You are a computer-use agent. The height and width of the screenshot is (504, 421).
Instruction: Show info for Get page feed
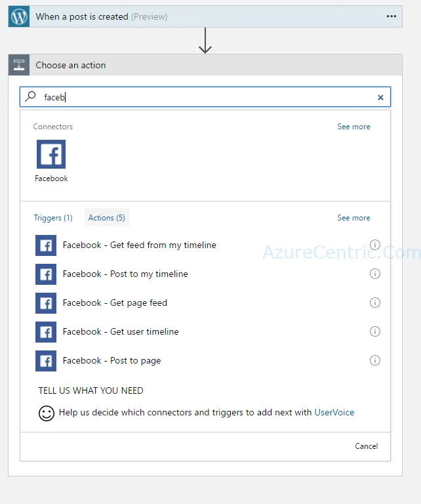coord(374,303)
